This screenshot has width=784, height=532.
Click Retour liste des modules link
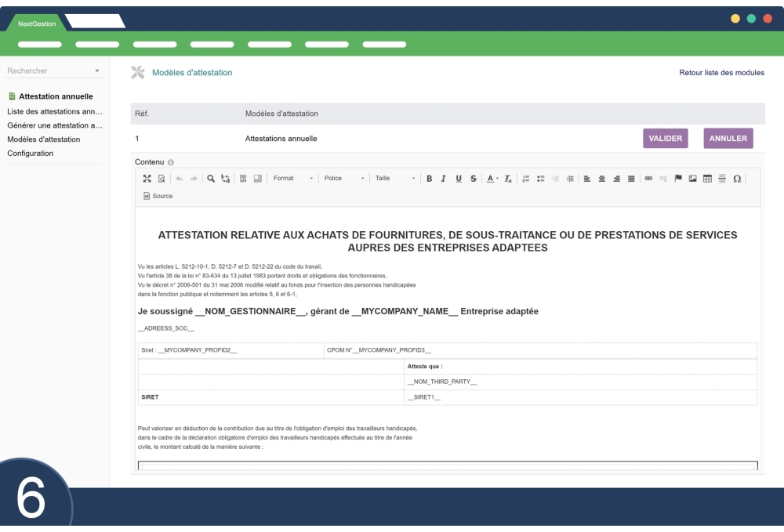(721, 73)
